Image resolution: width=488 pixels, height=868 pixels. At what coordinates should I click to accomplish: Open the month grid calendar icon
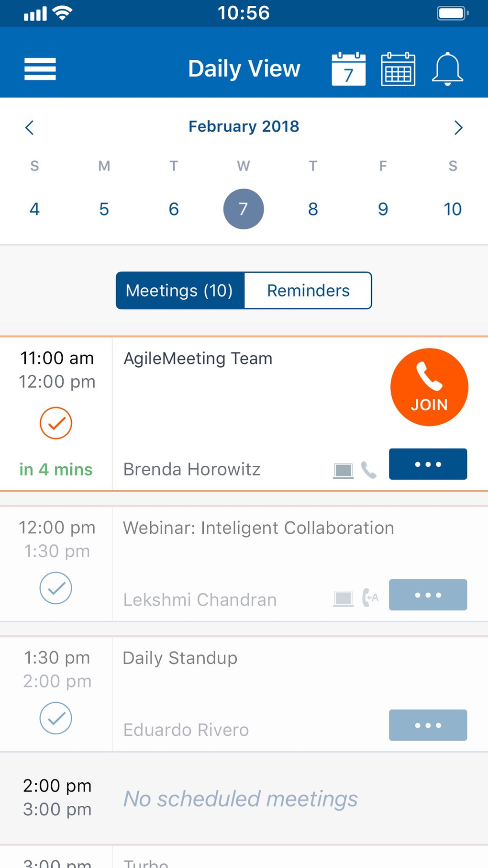pos(398,69)
